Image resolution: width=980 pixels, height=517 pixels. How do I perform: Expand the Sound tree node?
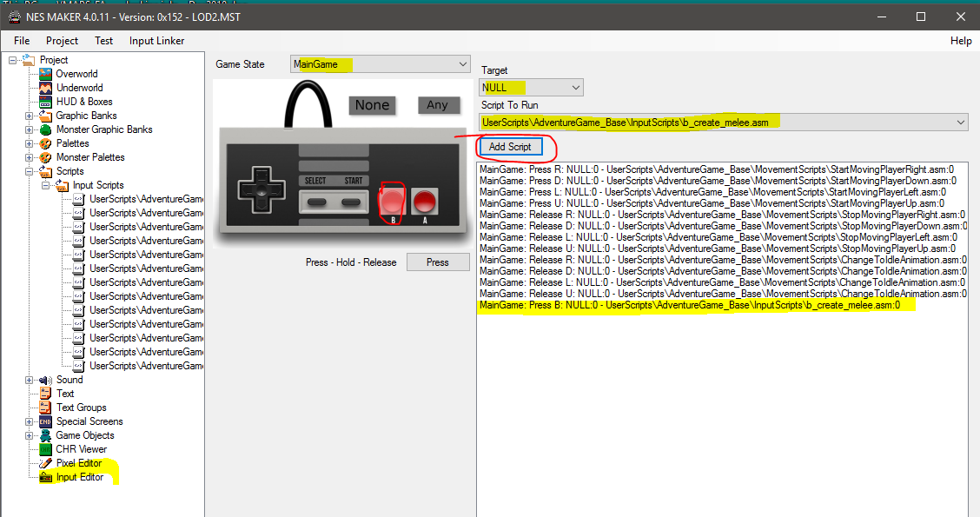pos(29,380)
